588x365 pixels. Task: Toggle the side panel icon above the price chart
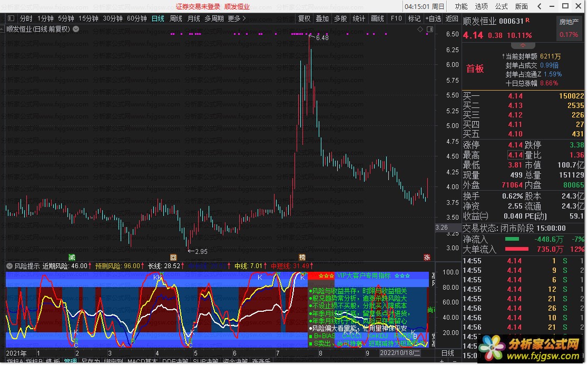point(430,29)
